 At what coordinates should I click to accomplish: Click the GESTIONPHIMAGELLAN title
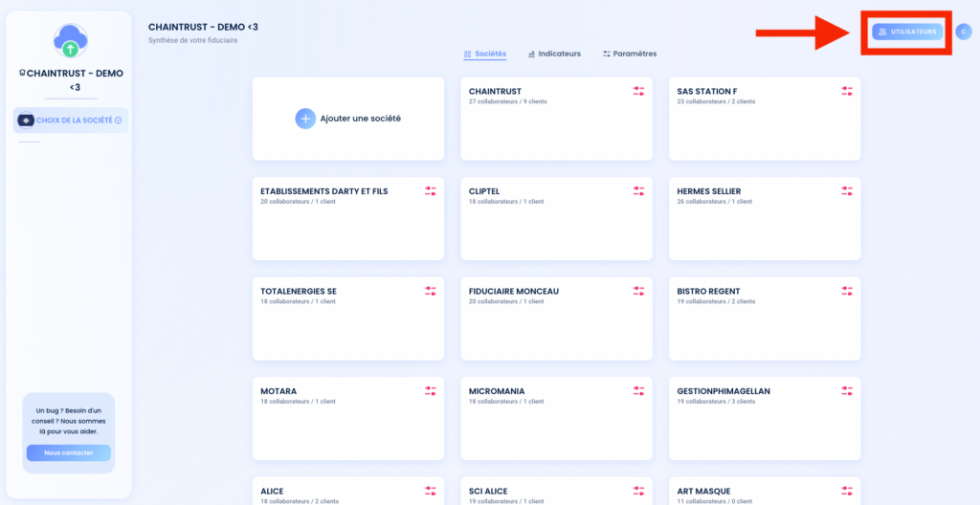[724, 391]
